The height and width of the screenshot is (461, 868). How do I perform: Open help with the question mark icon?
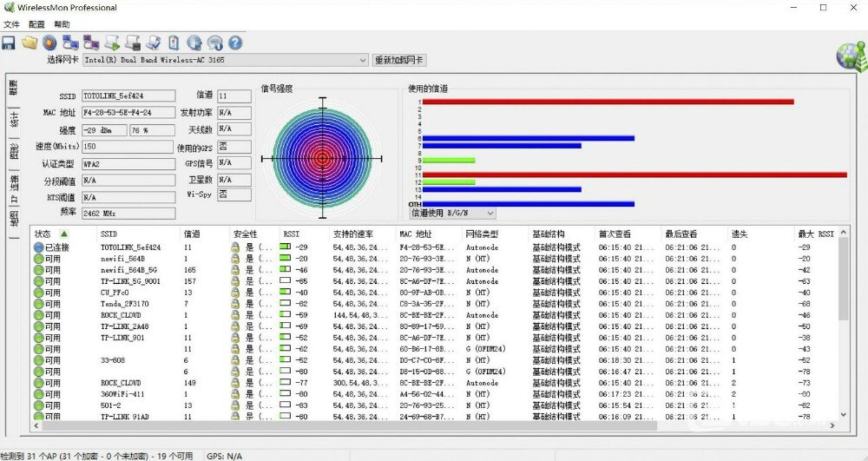click(235, 43)
